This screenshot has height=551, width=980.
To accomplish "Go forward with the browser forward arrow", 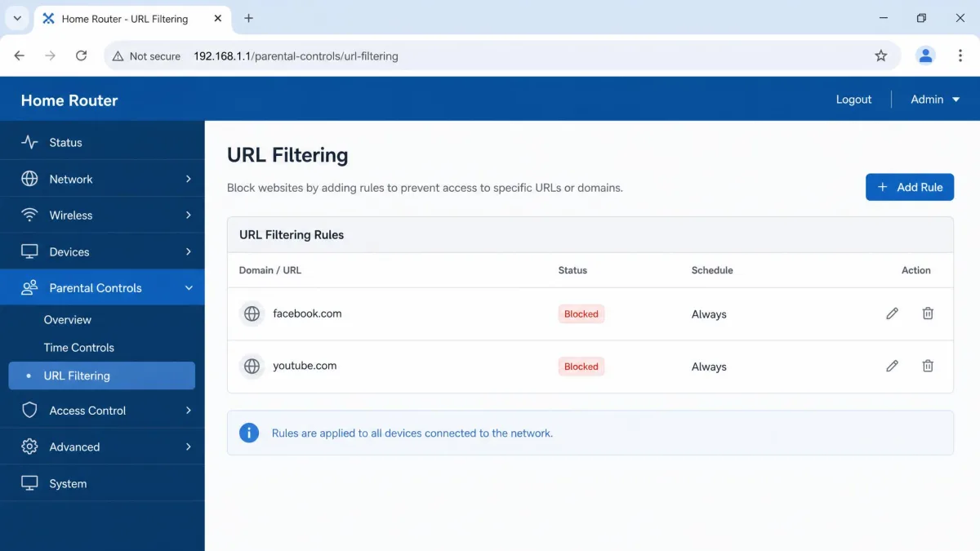I will tap(51, 56).
